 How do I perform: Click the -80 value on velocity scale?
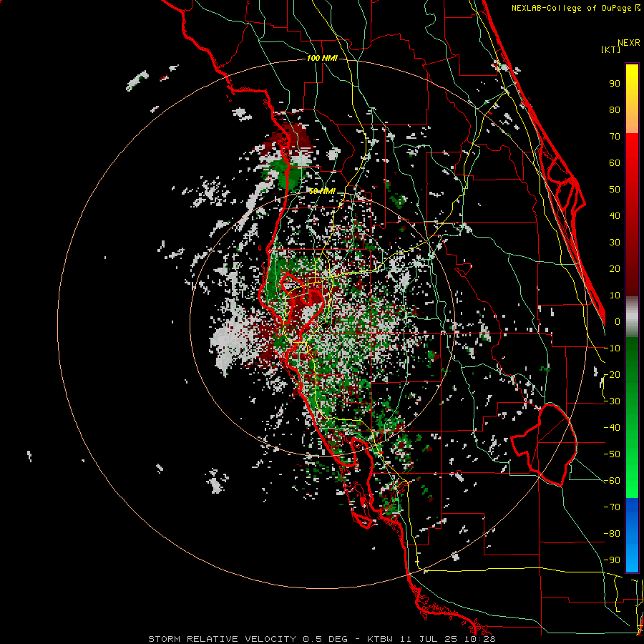point(612,534)
